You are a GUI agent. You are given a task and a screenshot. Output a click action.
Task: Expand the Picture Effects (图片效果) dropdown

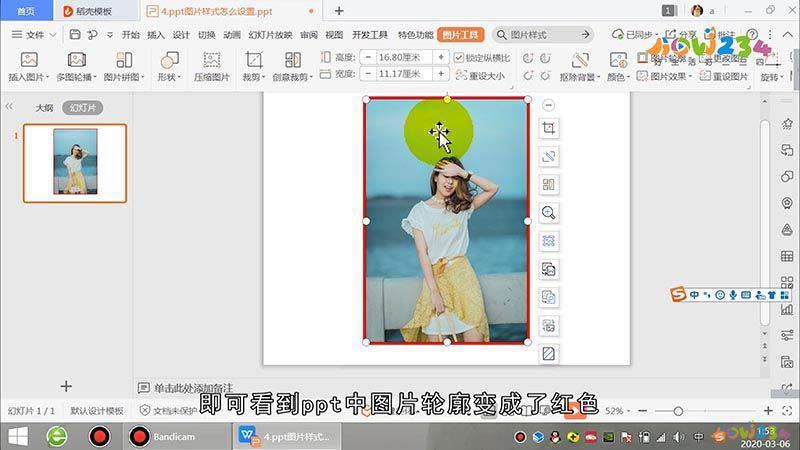[x=664, y=76]
